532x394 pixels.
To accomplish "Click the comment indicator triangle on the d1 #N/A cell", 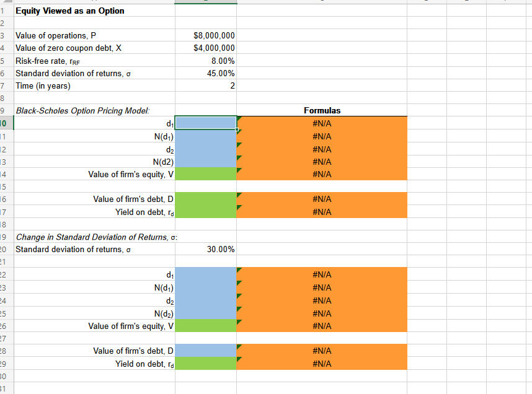I will pos(239,118).
